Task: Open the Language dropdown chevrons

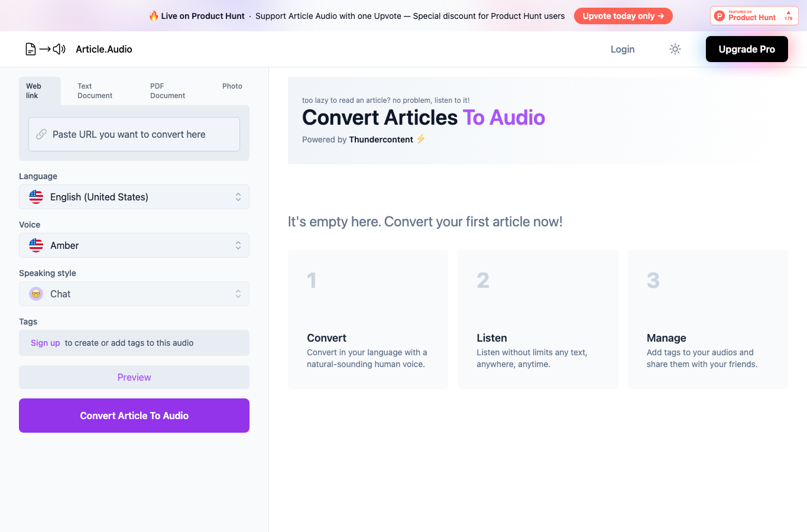Action: pyautogui.click(x=238, y=197)
